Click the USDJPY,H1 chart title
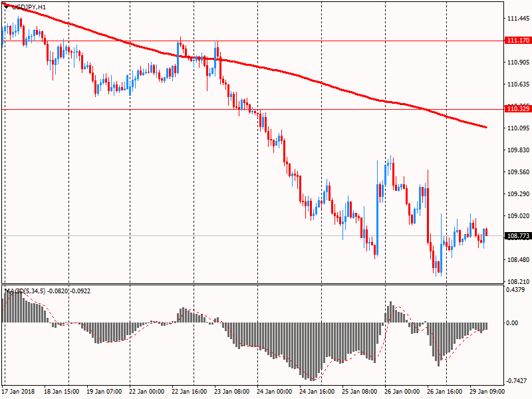The width and height of the screenshot is (532, 399). [x=29, y=7]
